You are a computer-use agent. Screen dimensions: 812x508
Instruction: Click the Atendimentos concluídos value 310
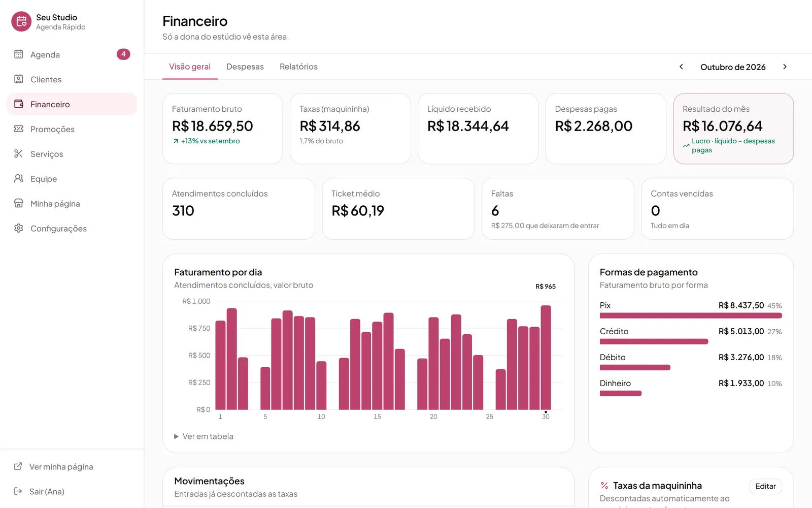pos(183,211)
